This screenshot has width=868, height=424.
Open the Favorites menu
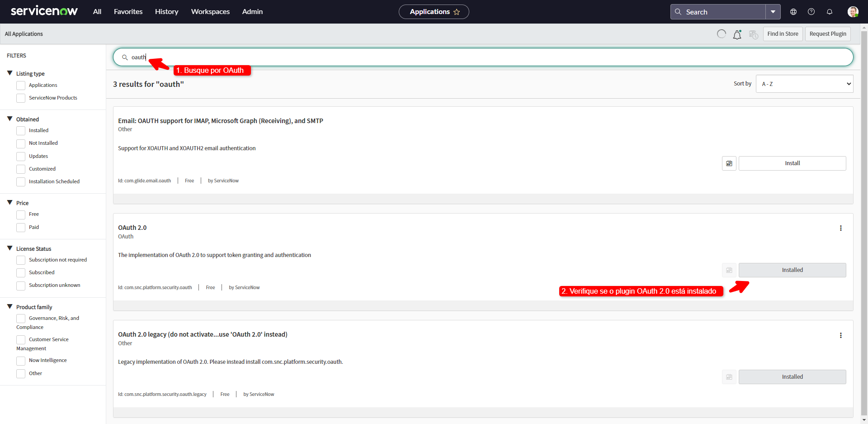(x=128, y=12)
